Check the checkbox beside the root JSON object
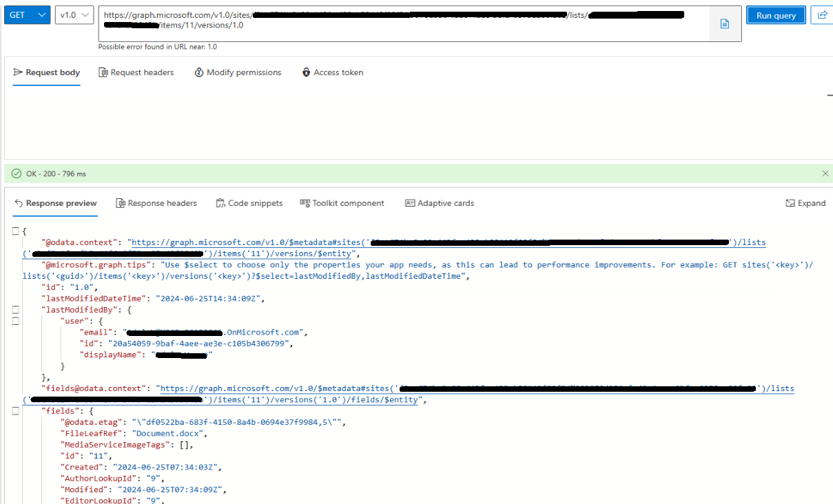The width and height of the screenshot is (833, 504). (15, 231)
